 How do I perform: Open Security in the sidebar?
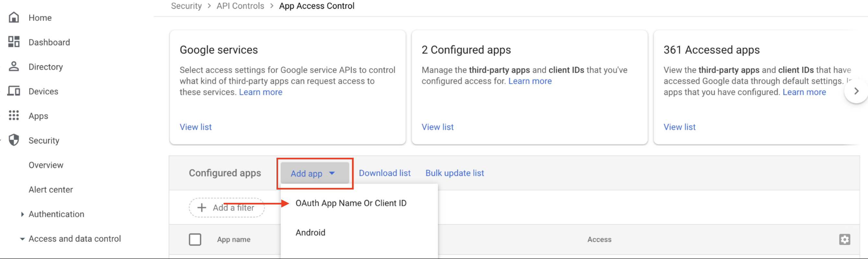coord(44,140)
